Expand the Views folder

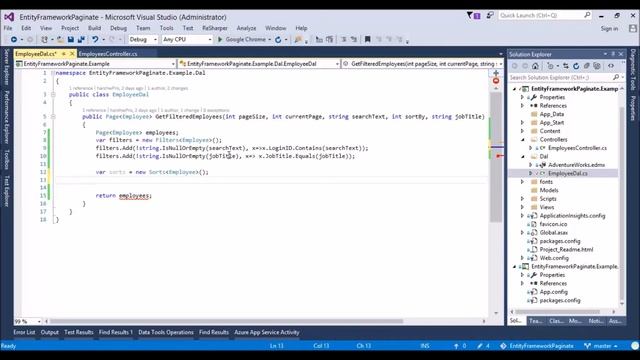[522, 207]
